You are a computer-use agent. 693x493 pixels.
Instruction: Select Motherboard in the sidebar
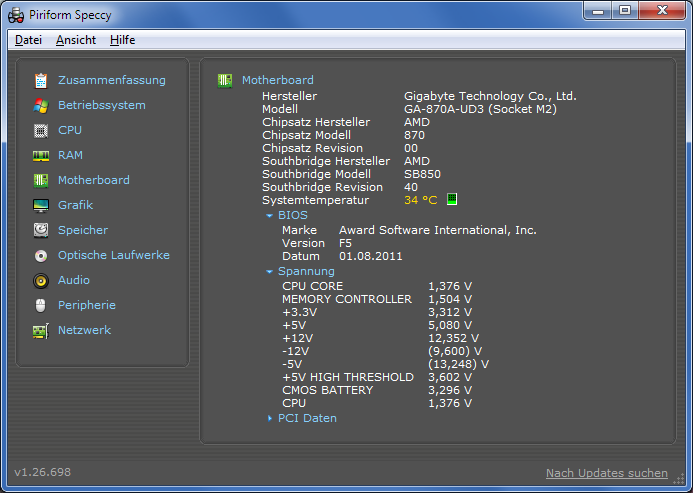click(94, 180)
